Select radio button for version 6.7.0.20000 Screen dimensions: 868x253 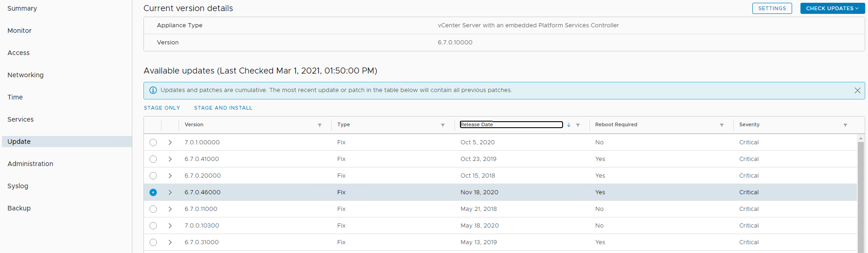153,176
